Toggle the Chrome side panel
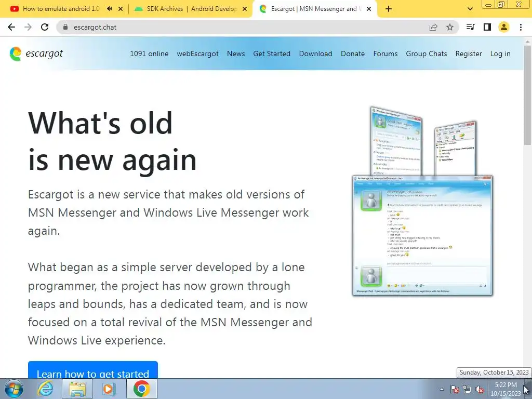The height and width of the screenshot is (399, 532). click(487, 27)
